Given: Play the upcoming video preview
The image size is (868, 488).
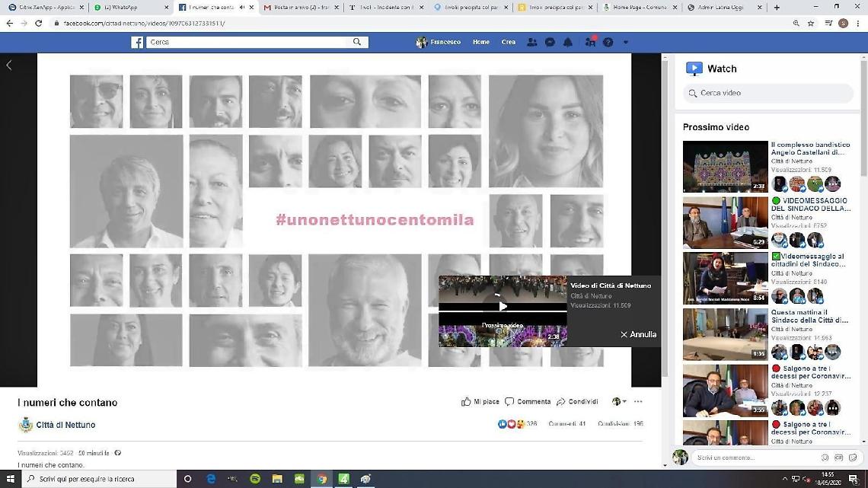Looking at the screenshot, I should (503, 307).
